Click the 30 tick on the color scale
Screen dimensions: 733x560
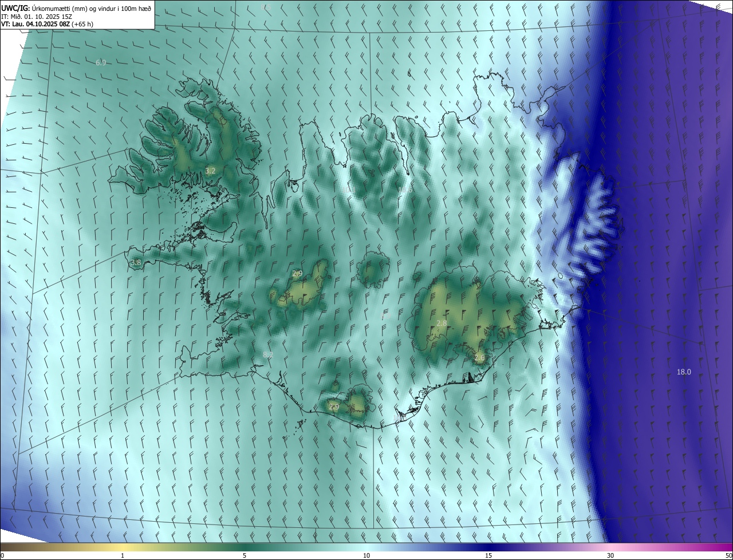[x=610, y=555]
